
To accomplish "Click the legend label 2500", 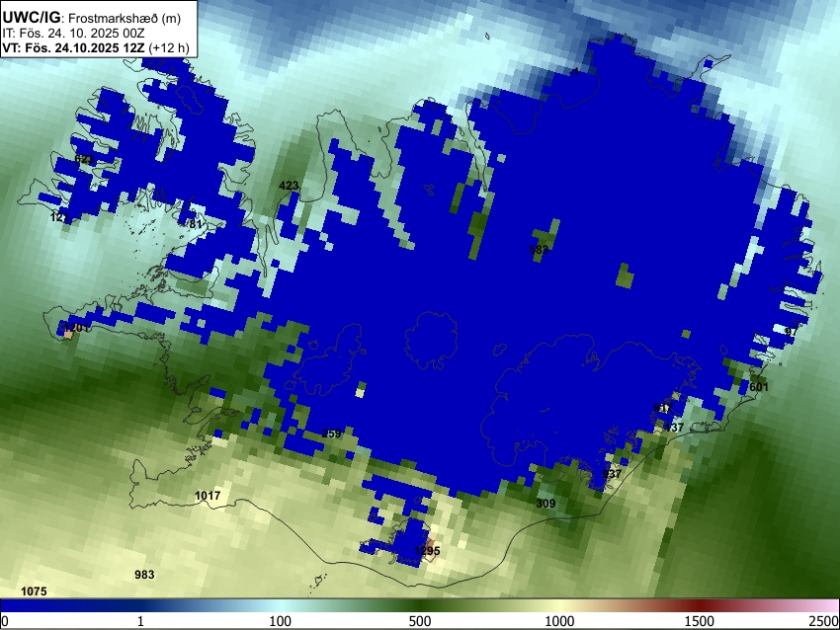I will click(824, 621).
